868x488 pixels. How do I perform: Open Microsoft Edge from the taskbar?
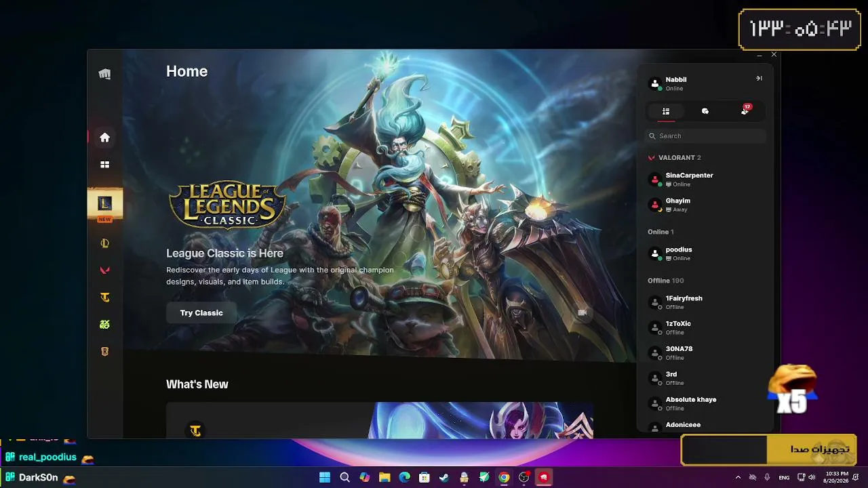[405, 477]
